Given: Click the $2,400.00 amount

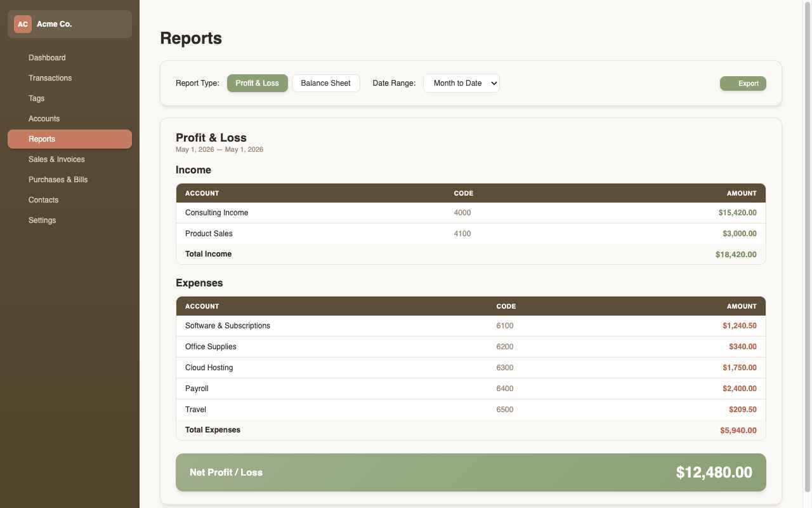Looking at the screenshot, I should coord(740,389).
